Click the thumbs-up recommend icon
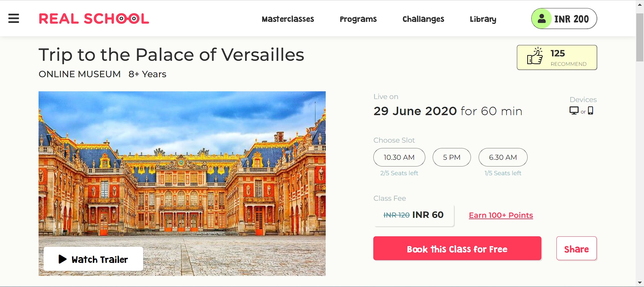 (x=535, y=56)
